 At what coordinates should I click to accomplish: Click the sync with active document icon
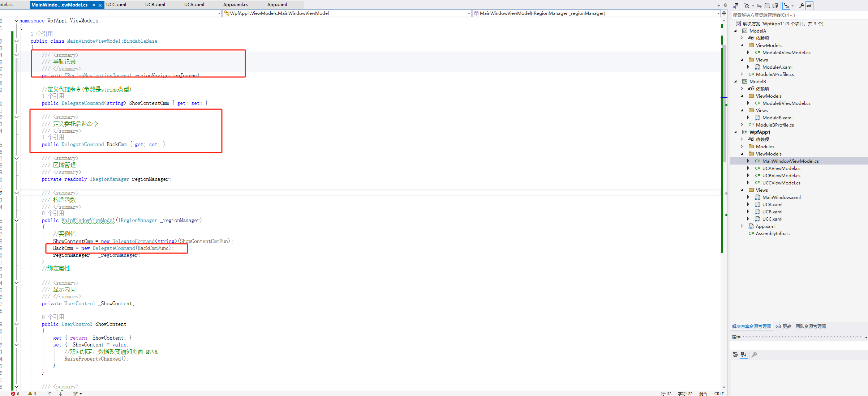tap(759, 6)
